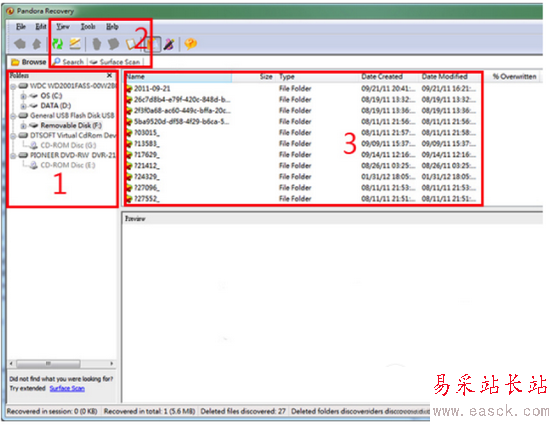The image size is (550, 426).
Task: Click the Up one level toolbar icon
Action: tap(37, 44)
